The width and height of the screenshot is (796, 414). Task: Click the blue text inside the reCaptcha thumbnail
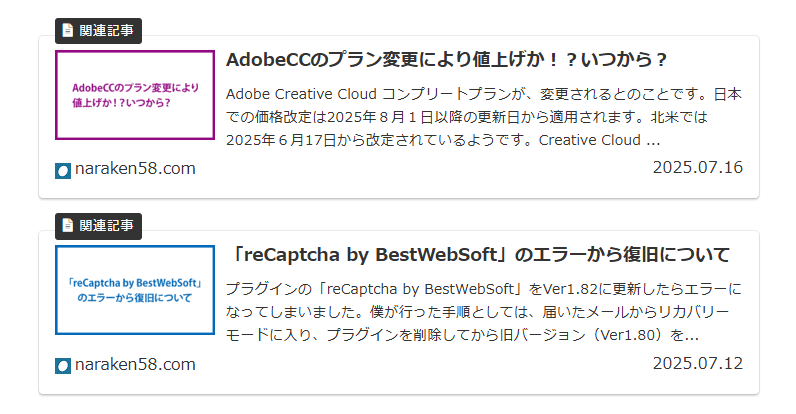point(135,290)
